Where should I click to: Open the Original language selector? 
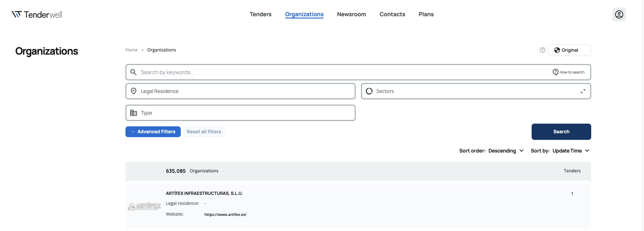(569, 50)
